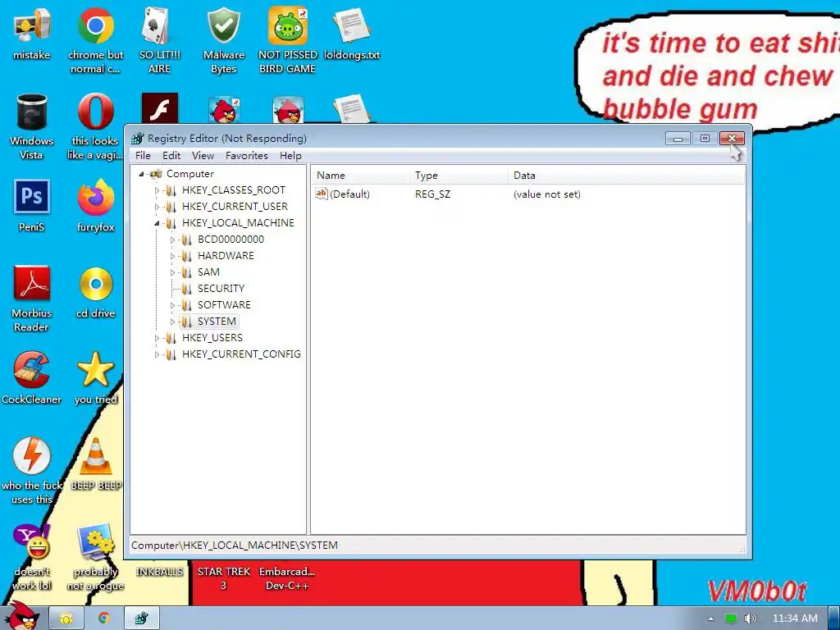Open the 'Morbius Reader' desktop icon
This screenshot has height=630, width=840.
pyautogui.click(x=32, y=299)
